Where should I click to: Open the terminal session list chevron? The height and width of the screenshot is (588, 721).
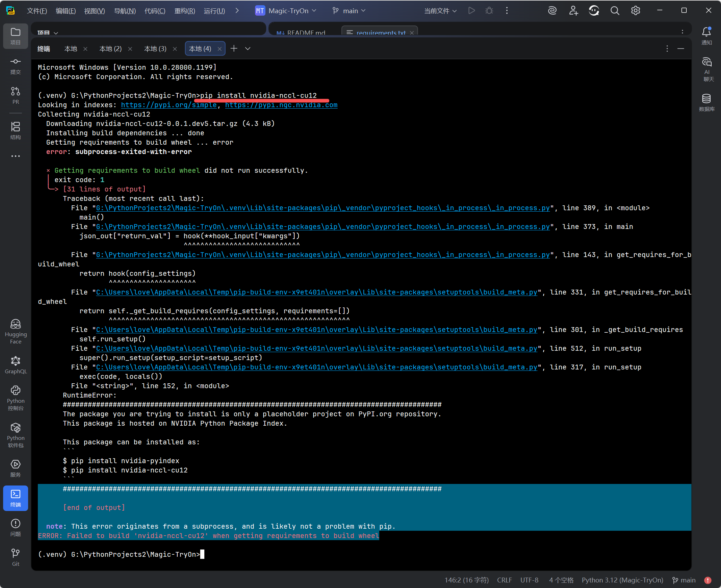(248, 49)
